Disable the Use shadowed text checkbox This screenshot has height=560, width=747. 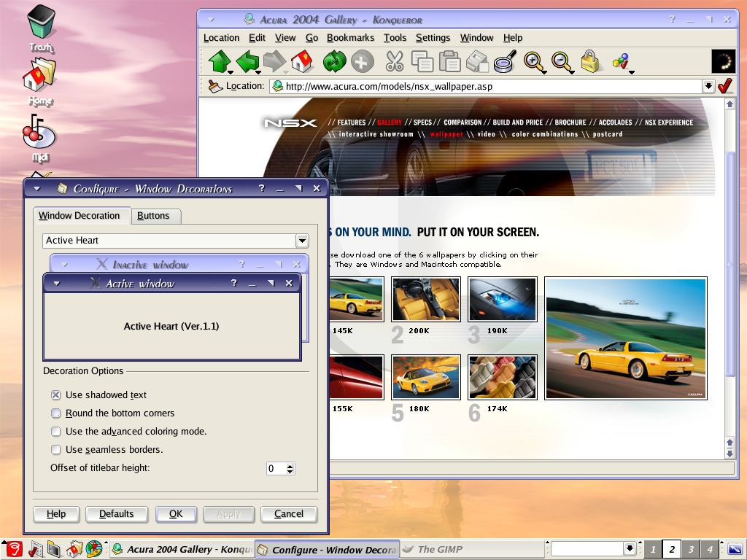55,394
